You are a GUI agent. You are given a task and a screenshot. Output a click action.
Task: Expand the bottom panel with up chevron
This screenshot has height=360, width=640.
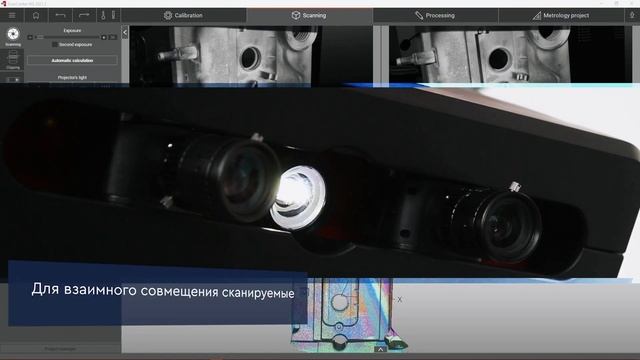tap(380, 349)
